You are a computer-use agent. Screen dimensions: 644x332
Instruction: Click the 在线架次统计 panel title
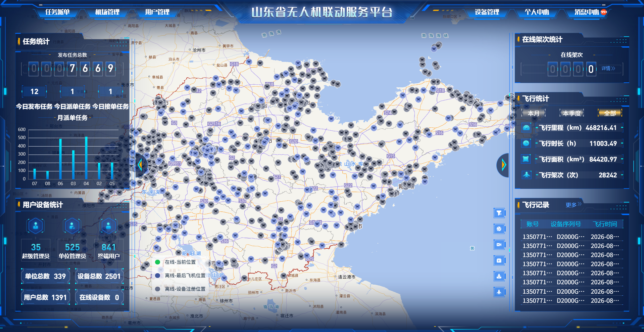[x=542, y=39]
